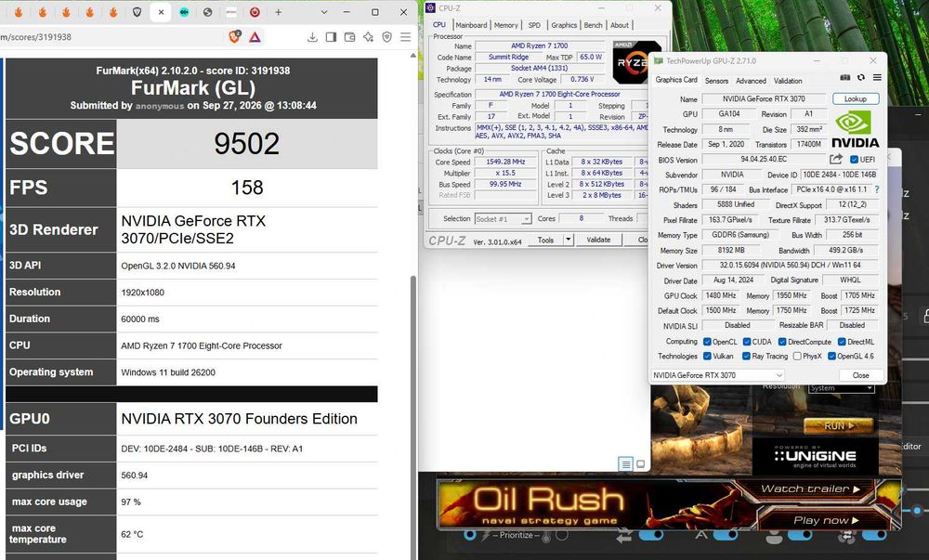Click the CPU-Z Validate button
This screenshot has width=929, height=560.
(x=598, y=240)
